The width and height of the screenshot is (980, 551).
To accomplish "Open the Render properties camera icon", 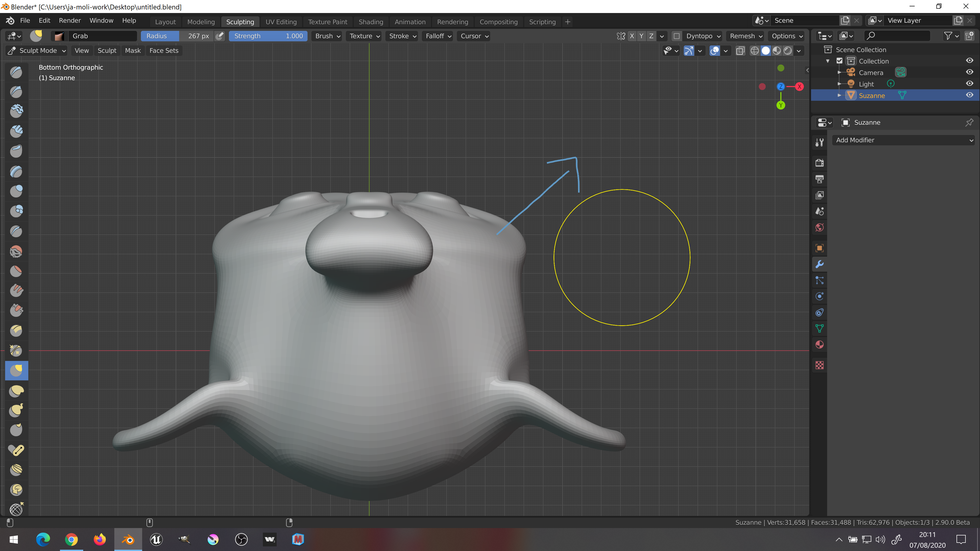I will (819, 163).
